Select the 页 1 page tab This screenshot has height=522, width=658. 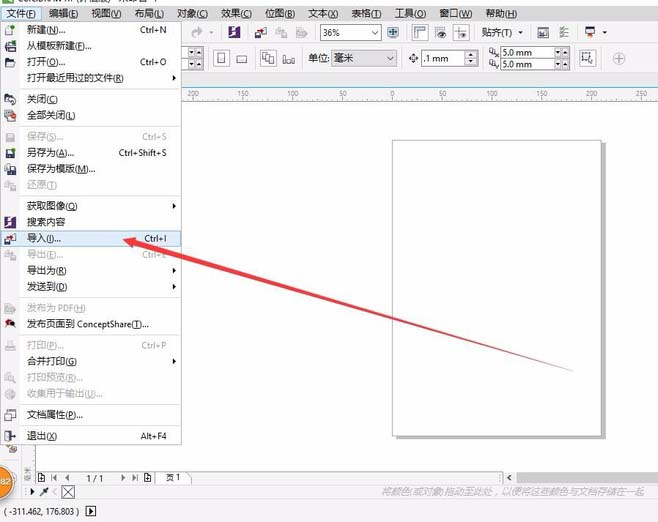coord(173,478)
